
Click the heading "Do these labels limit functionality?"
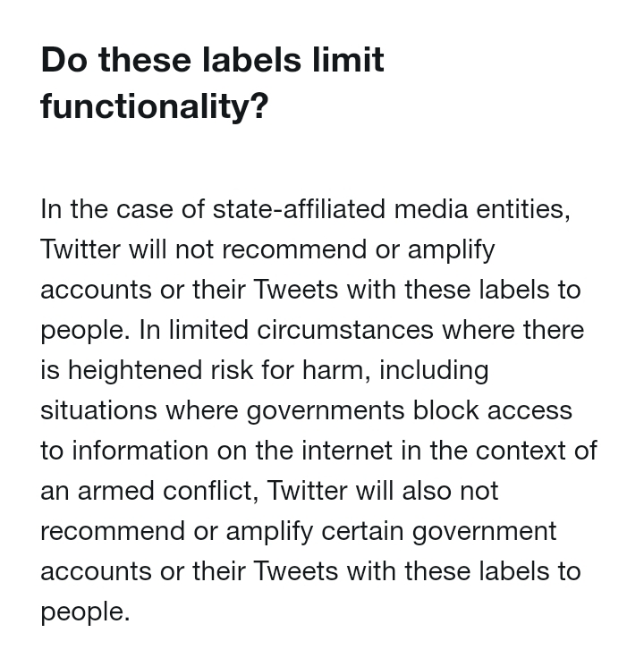click(x=212, y=83)
